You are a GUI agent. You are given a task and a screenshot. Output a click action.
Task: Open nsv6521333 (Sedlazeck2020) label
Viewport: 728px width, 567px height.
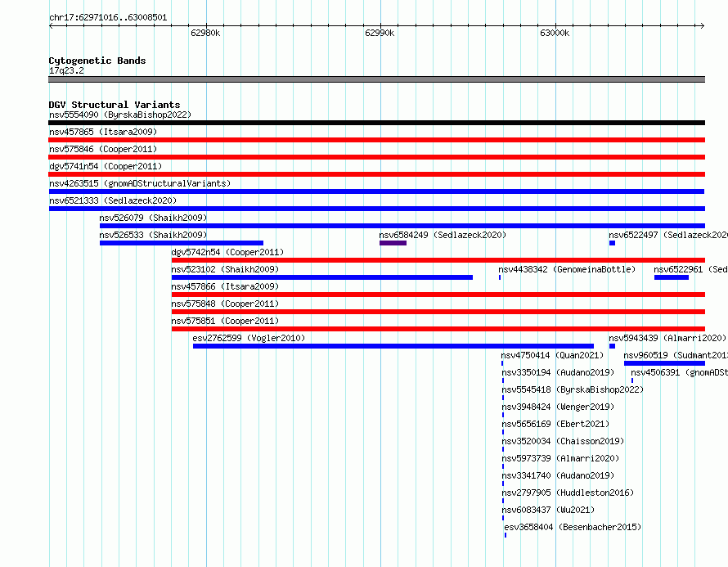click(x=113, y=200)
